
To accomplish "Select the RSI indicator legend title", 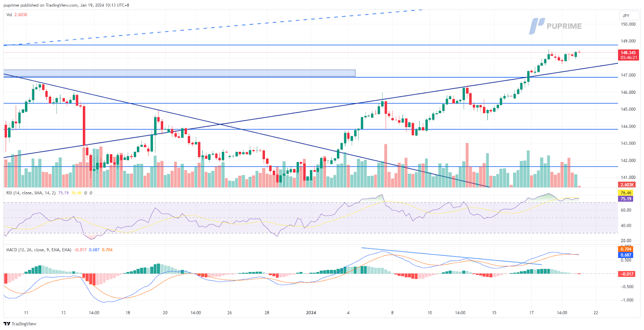I will (x=31, y=193).
